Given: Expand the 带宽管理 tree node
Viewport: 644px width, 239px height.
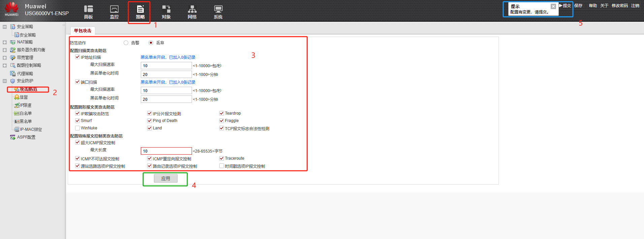Looking at the screenshot, I should pos(5,58).
